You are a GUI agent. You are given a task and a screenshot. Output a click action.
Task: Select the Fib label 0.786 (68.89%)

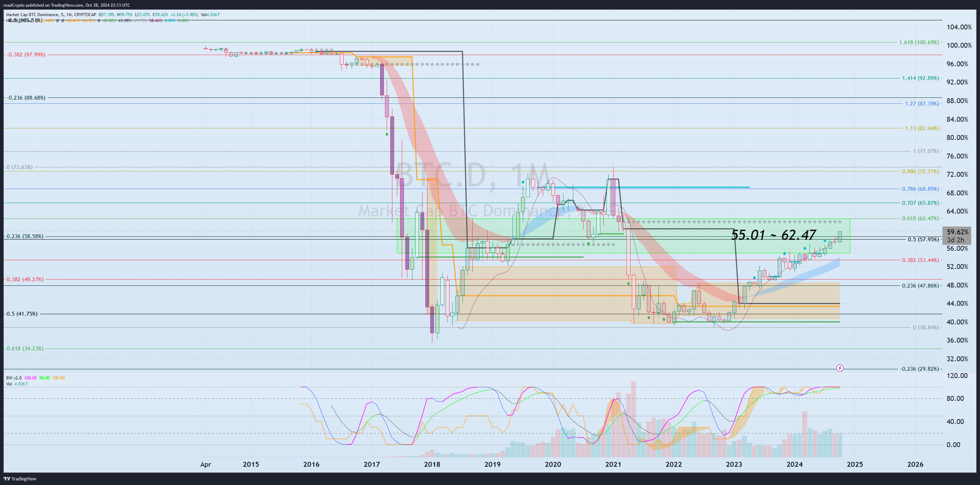[x=920, y=189]
